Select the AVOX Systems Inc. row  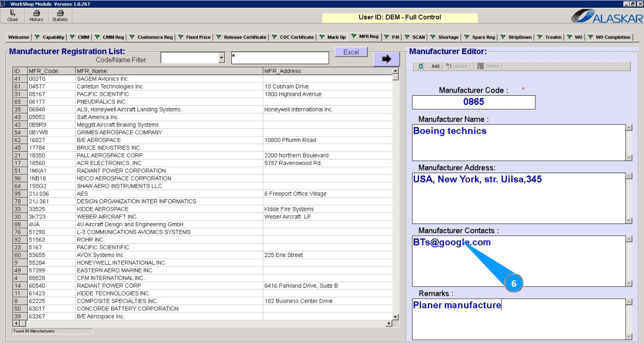tap(202, 255)
